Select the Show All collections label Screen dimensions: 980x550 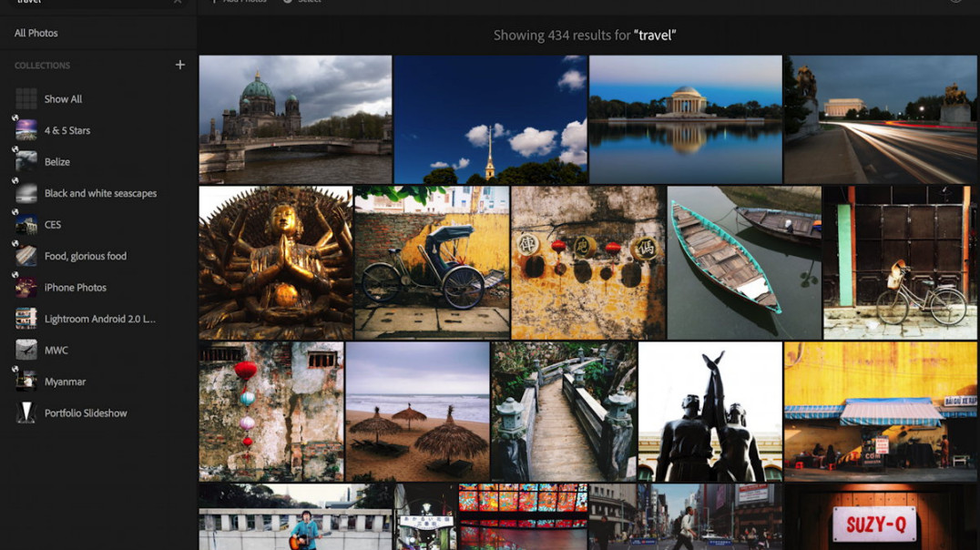(63, 98)
